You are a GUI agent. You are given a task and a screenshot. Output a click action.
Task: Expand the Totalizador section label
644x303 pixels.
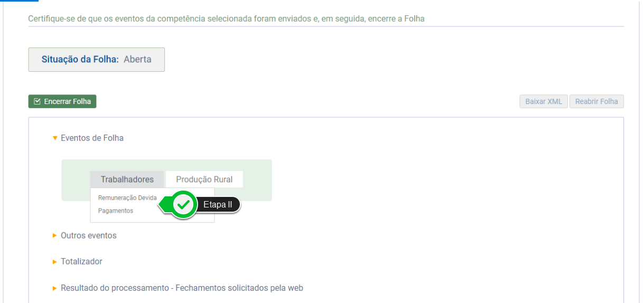tap(81, 261)
